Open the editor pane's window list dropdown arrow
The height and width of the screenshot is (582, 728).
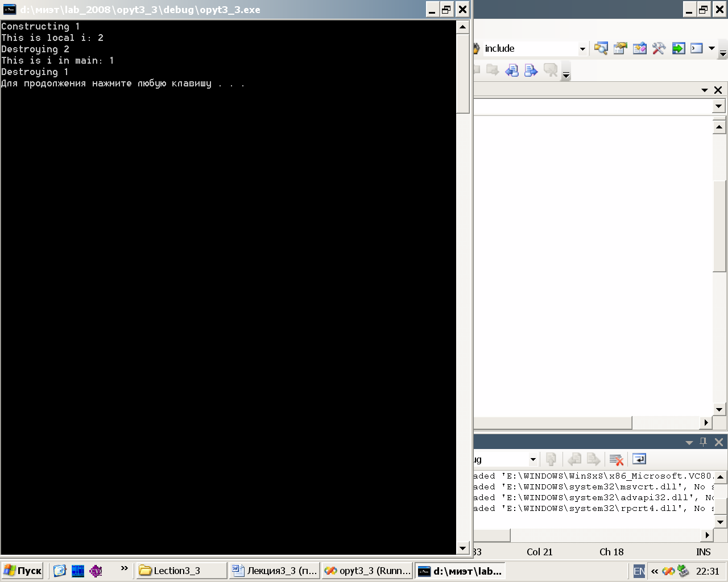coord(705,90)
